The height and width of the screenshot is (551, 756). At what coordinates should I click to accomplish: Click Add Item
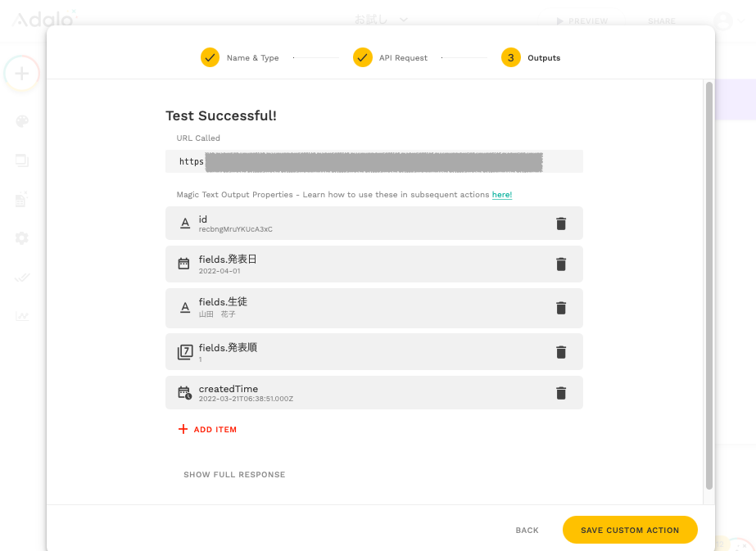click(207, 430)
